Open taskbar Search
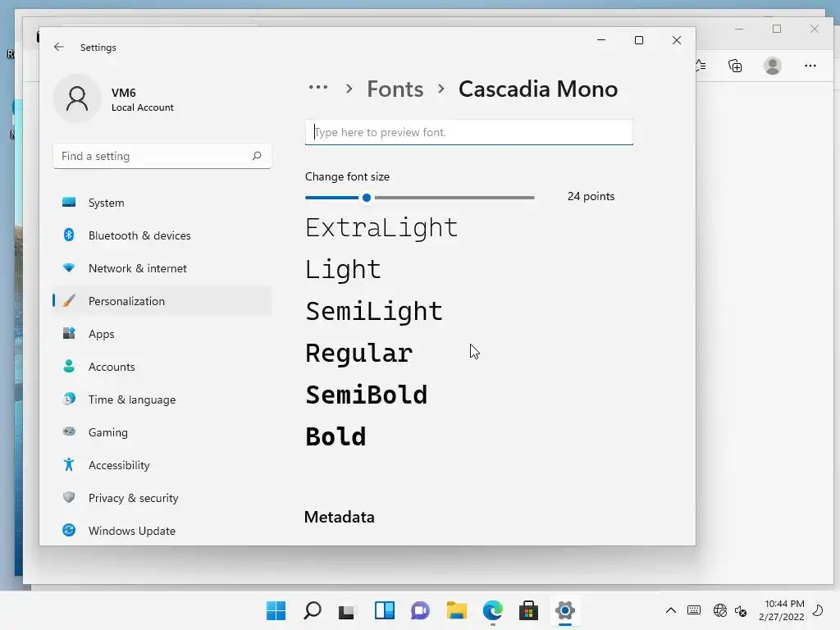This screenshot has width=840, height=630. [x=313, y=610]
